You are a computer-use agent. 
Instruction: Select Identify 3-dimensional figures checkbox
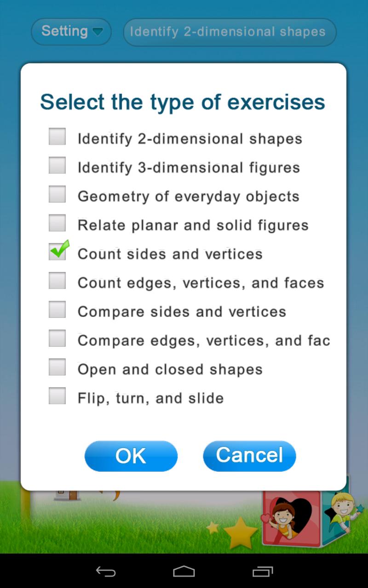pos(57,166)
